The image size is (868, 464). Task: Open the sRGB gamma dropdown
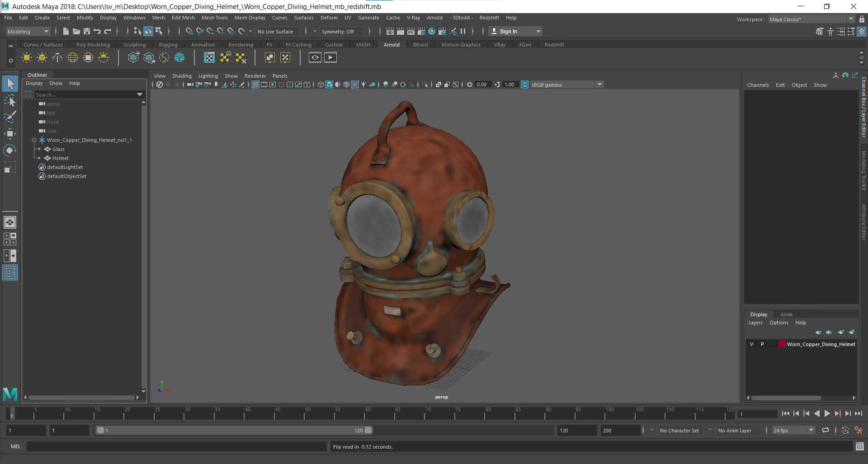[567, 84]
